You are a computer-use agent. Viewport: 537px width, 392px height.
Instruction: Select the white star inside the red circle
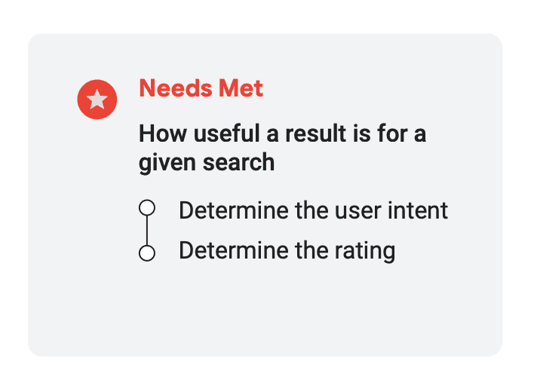[x=97, y=99]
